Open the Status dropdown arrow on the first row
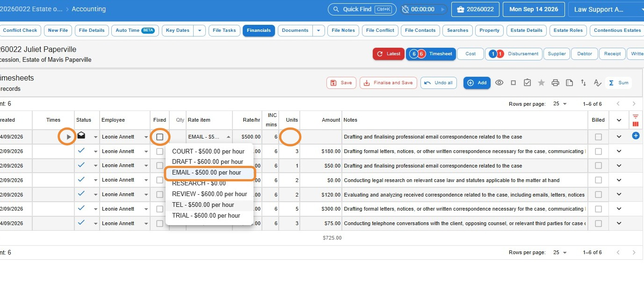The width and height of the screenshot is (644, 293). (x=96, y=137)
